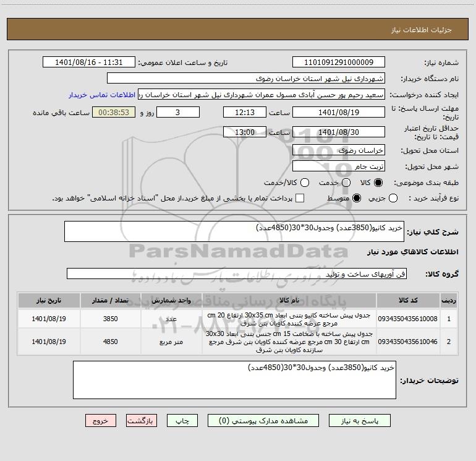Click product code 0934350435610008
Viewport: 476px width, 461px height.
click(408, 319)
